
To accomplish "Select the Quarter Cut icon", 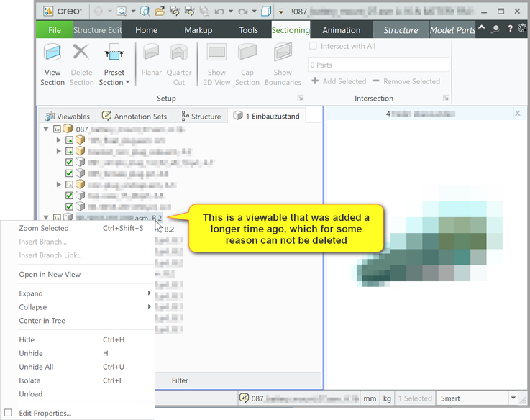I will [x=179, y=52].
